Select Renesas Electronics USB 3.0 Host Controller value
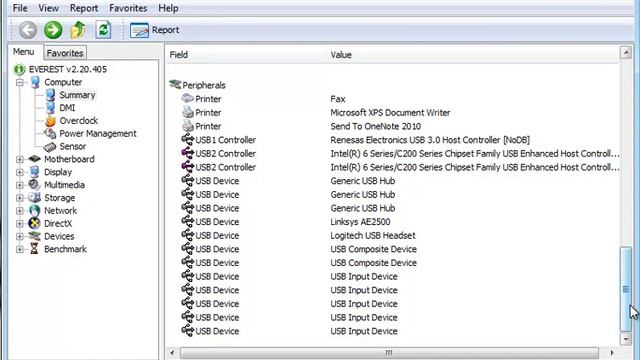Image resolution: width=640 pixels, height=360 pixels. click(x=430, y=140)
